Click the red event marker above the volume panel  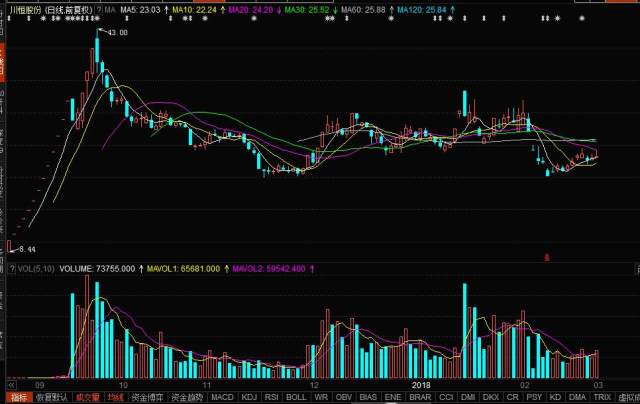[x=546, y=257]
